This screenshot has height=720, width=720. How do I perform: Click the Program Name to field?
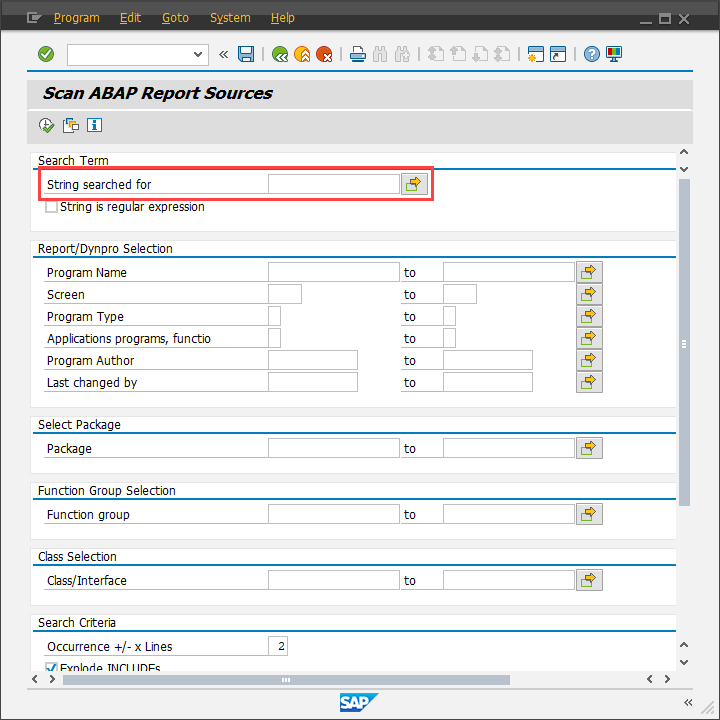509,272
